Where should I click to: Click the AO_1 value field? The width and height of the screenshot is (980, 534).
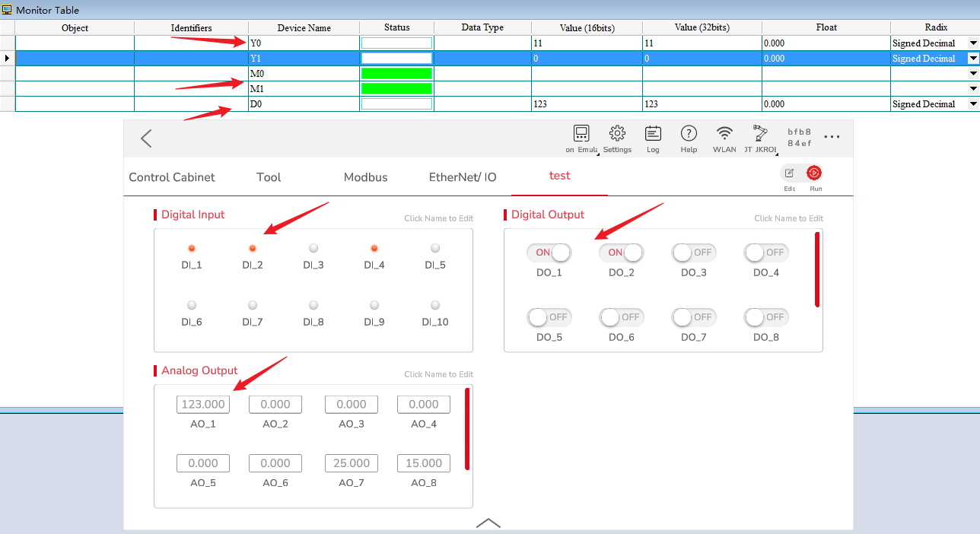point(203,405)
